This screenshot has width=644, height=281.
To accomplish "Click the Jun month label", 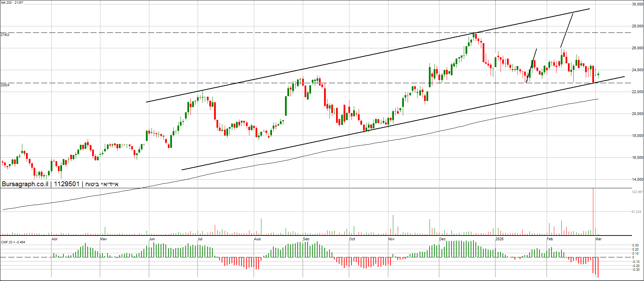I will [x=152, y=239].
